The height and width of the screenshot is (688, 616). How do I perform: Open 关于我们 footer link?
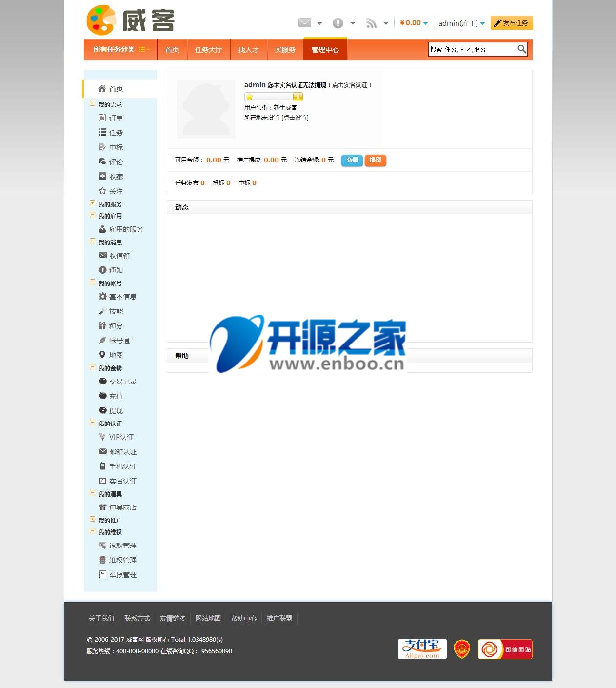pos(101,618)
